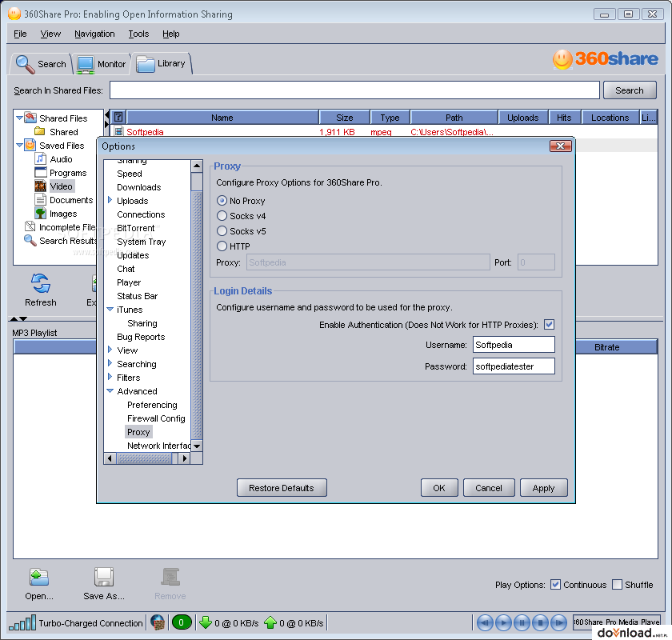672x640 pixels.
Task: Close the Options dialog
Action: pyautogui.click(x=560, y=146)
